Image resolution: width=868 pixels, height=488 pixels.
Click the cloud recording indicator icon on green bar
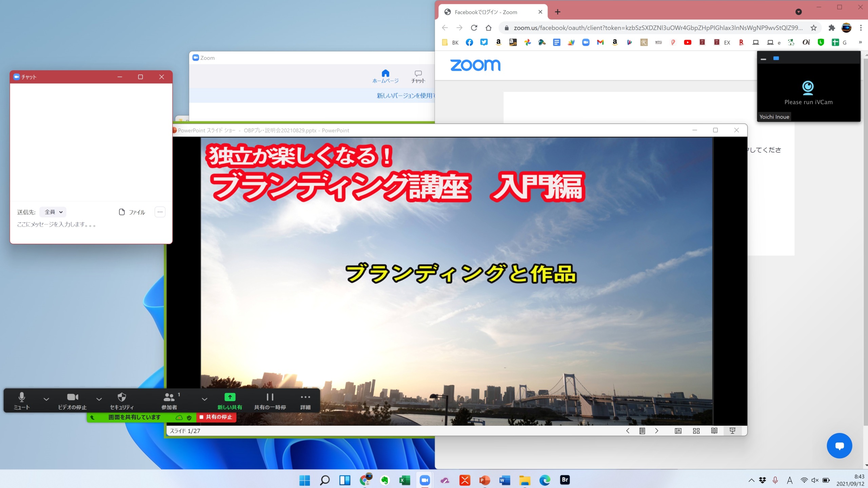pyautogui.click(x=179, y=417)
